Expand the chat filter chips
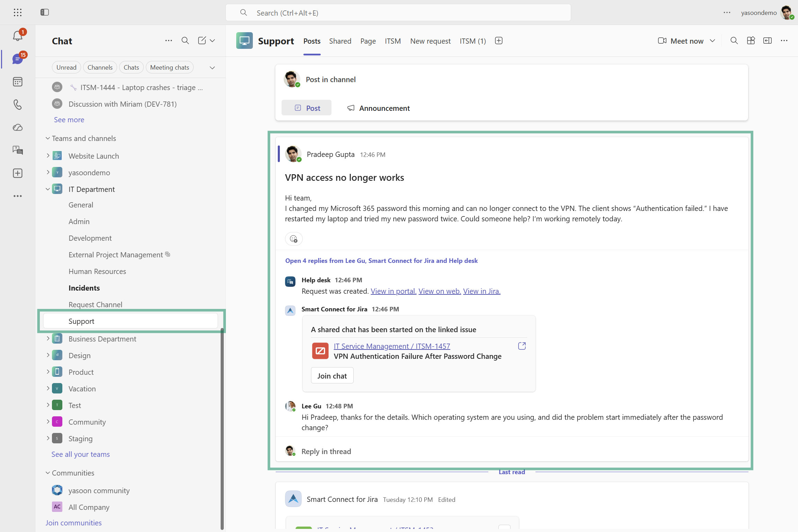 (x=212, y=68)
